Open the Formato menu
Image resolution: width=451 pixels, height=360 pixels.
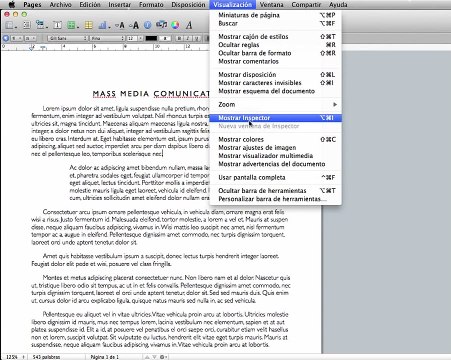[151, 5]
